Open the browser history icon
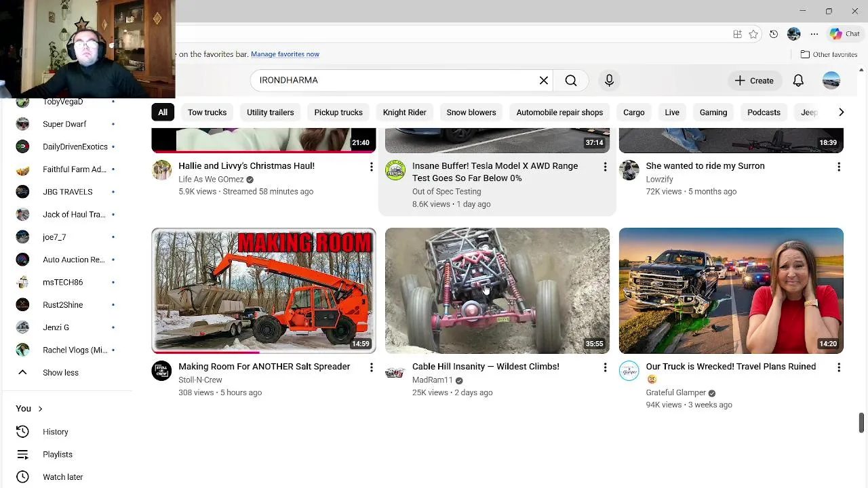 (774, 34)
